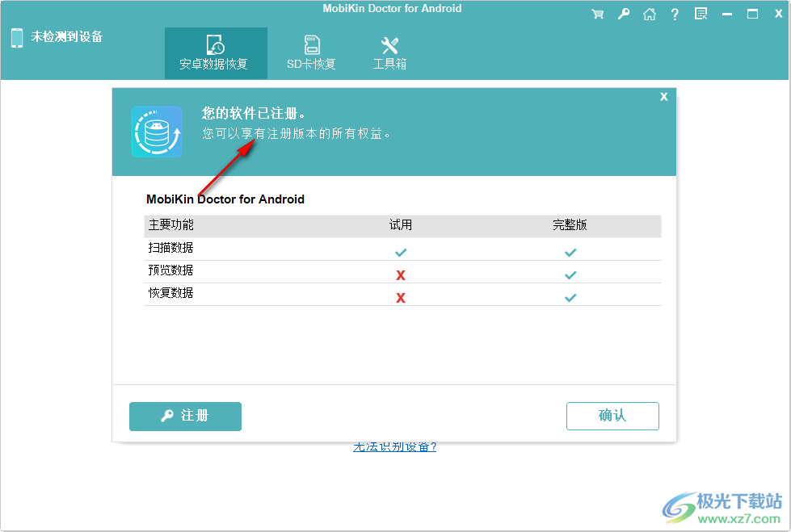Open help via the question mark icon
Screen dimensions: 791x532
(675, 14)
